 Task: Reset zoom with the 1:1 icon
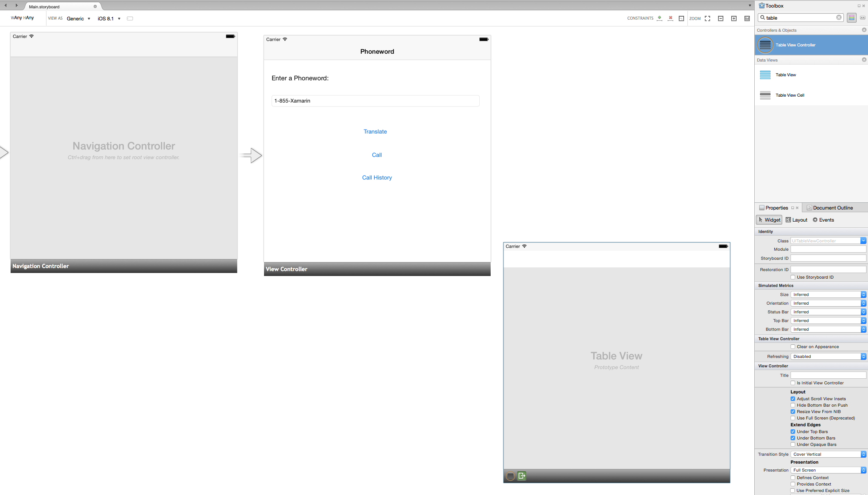[x=747, y=19]
